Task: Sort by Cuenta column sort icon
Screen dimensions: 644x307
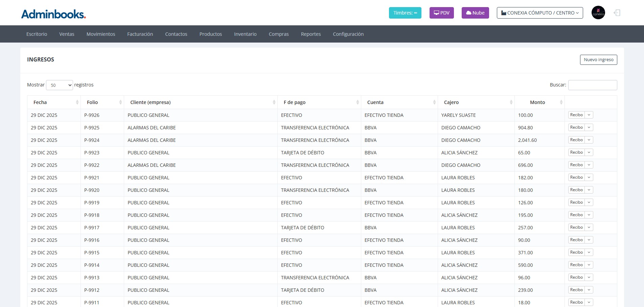Action: tap(434, 102)
